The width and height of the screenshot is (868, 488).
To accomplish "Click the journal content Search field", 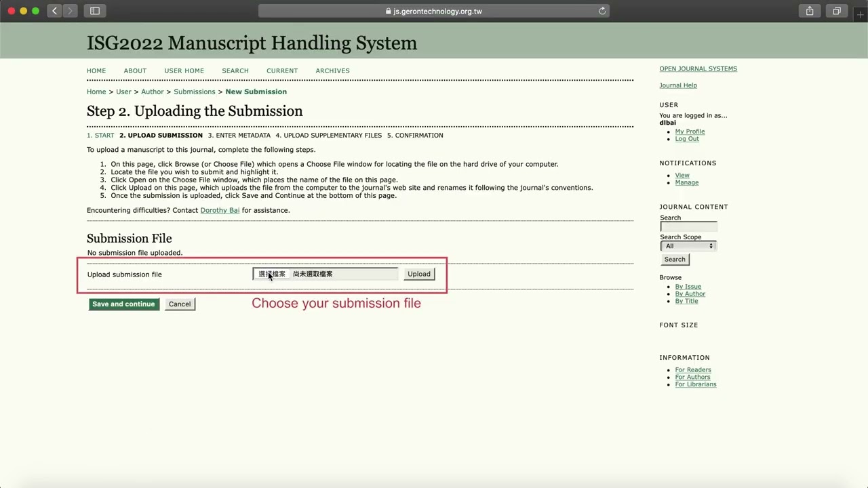I will point(688,227).
